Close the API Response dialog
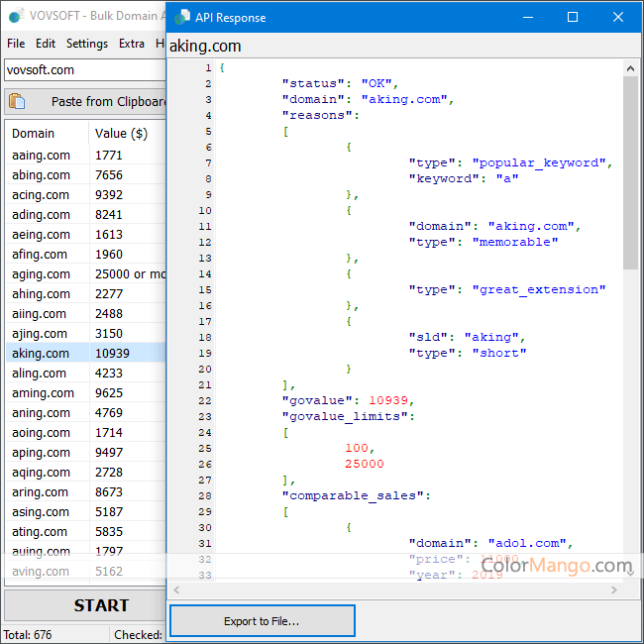 618,17
